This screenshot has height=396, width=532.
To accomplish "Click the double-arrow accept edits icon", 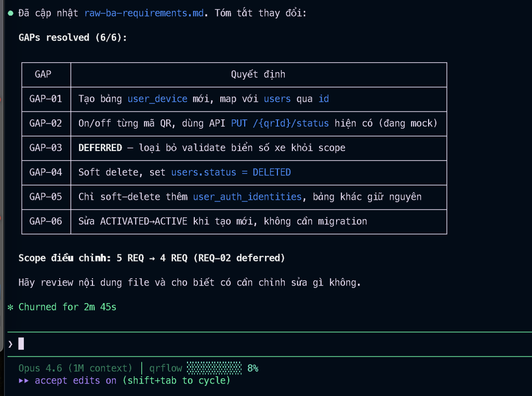I will pyautogui.click(x=24, y=381).
